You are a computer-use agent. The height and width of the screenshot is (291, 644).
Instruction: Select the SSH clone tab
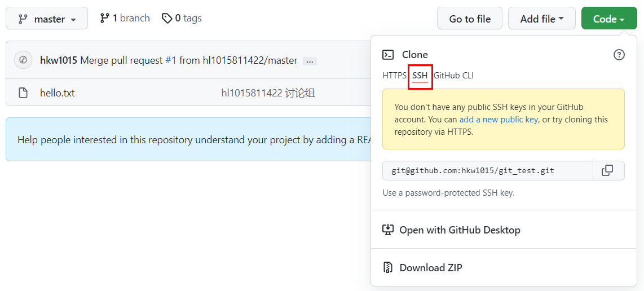point(420,76)
